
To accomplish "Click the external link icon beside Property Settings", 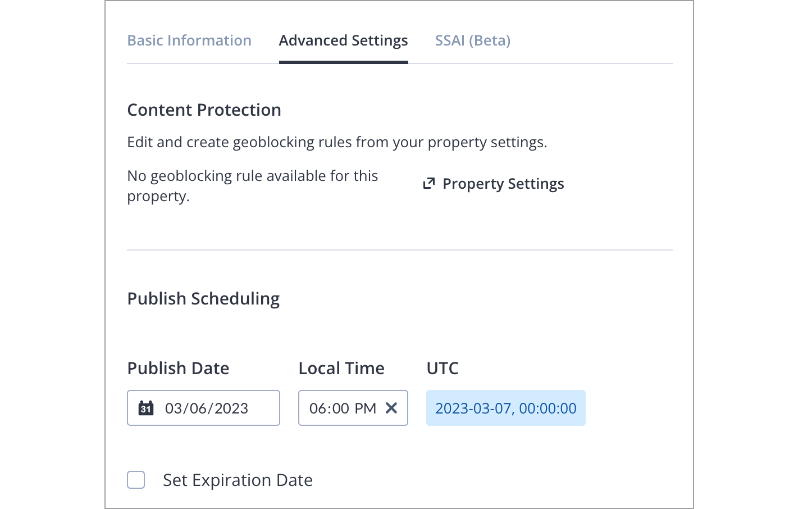I will coord(429,183).
